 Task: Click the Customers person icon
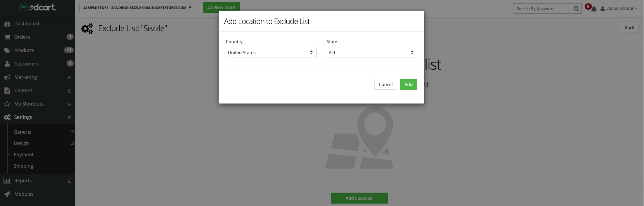click(7, 64)
